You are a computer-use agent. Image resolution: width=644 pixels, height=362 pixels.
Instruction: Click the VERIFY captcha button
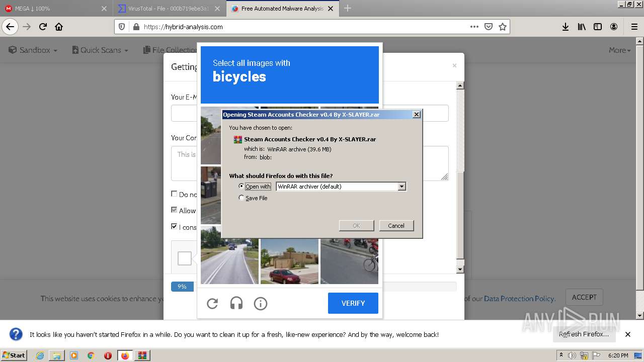(353, 303)
